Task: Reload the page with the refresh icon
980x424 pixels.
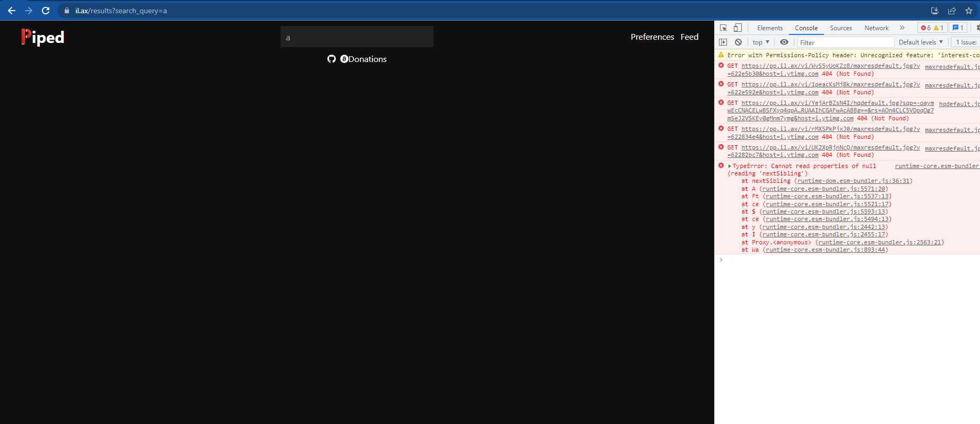Action: click(46, 11)
